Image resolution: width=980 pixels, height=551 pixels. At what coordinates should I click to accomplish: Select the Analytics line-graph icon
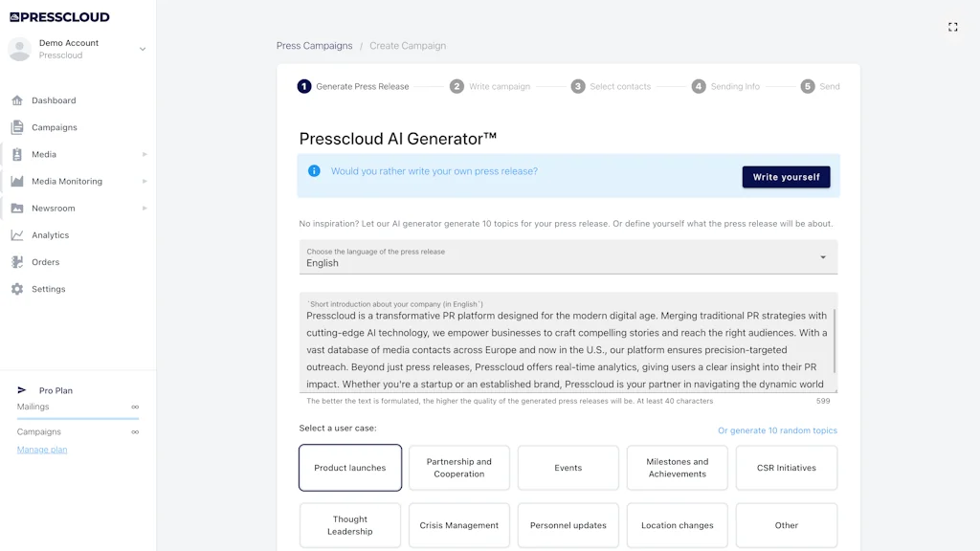tap(19, 234)
